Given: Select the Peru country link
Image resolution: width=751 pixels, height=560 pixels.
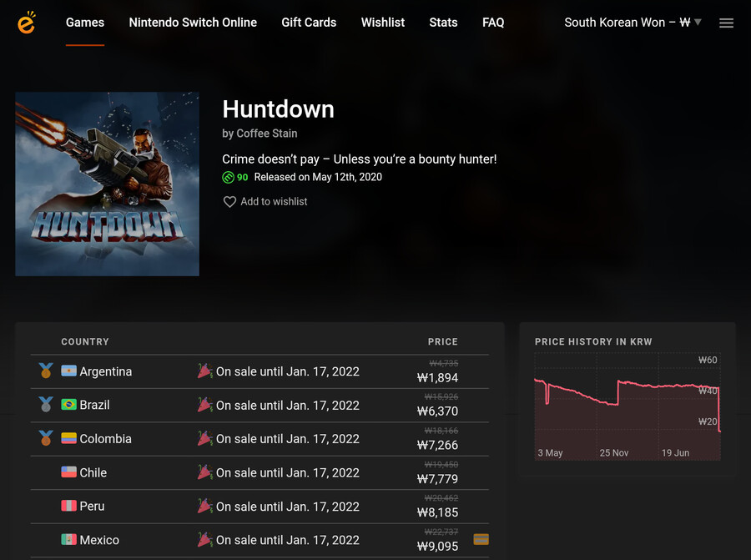Looking at the screenshot, I should (92, 506).
